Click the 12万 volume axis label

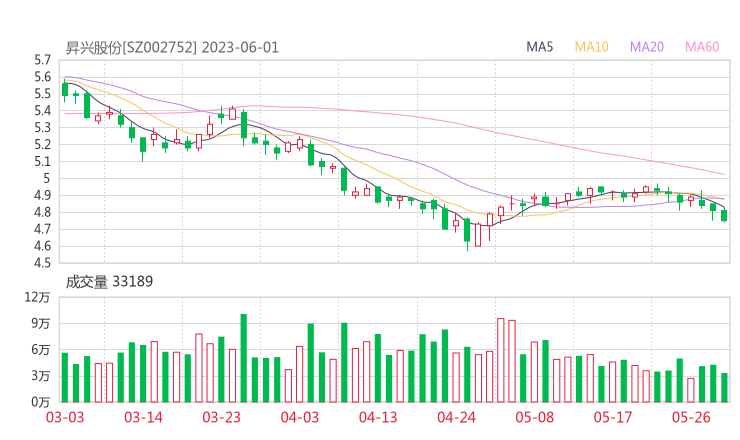click(37, 297)
